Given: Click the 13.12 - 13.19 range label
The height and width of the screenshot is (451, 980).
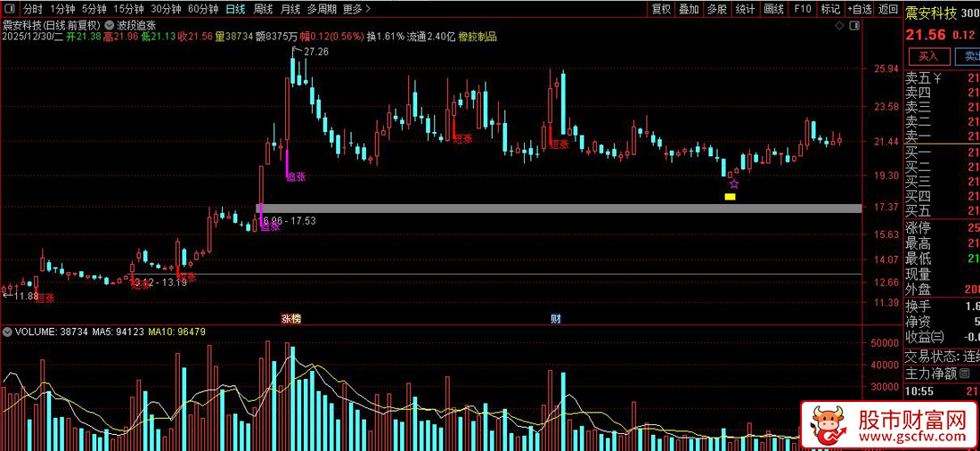Looking at the screenshot, I should (159, 283).
